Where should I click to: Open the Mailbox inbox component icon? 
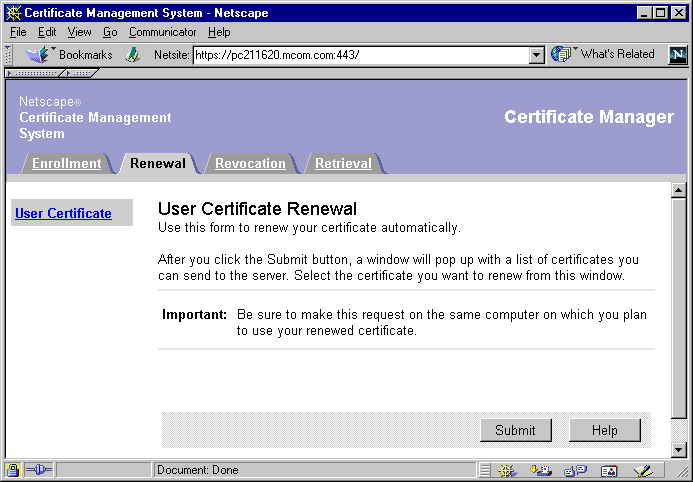540,471
